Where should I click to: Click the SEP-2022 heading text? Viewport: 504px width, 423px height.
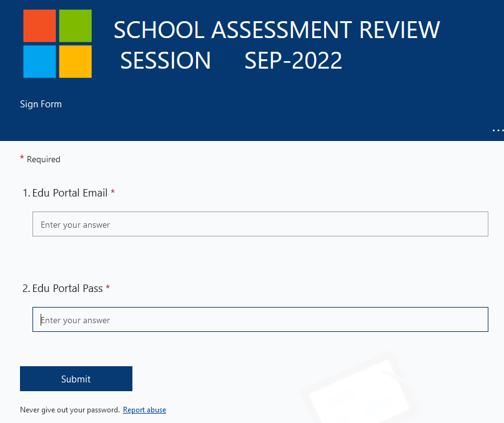point(293,61)
